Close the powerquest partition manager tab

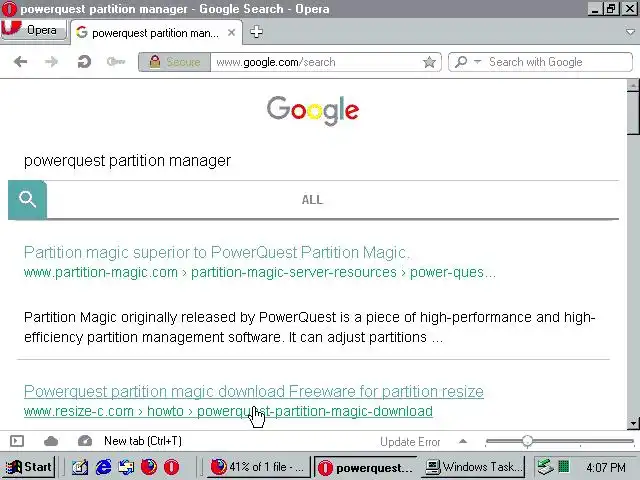(231, 32)
